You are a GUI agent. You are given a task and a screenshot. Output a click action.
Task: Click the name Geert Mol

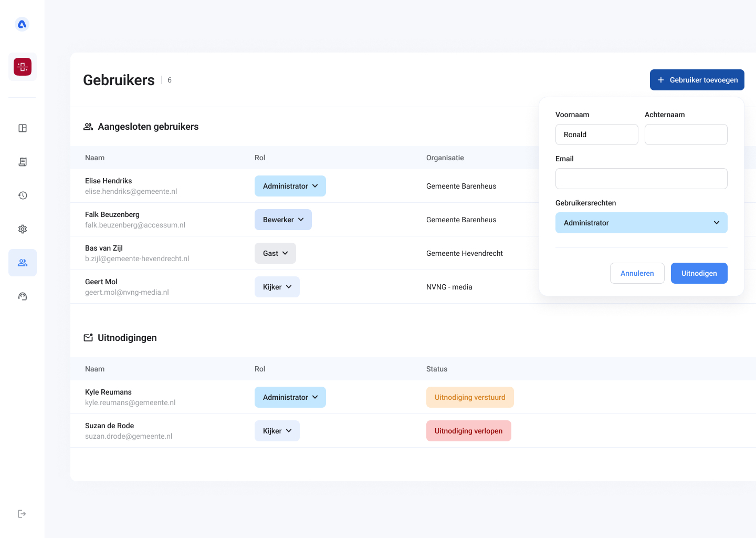coord(101,282)
